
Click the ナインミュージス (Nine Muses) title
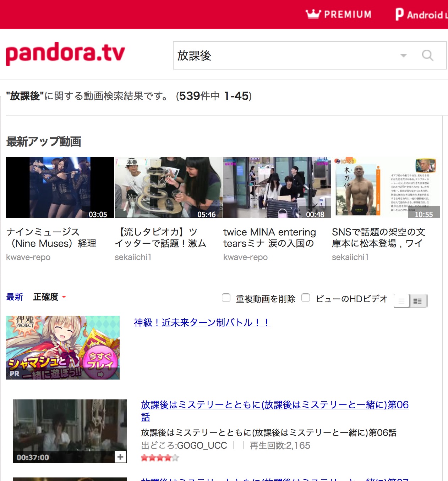pyautogui.click(x=51, y=238)
